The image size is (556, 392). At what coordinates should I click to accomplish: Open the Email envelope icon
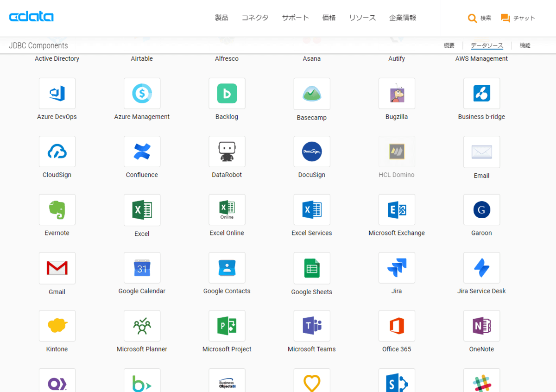481,152
